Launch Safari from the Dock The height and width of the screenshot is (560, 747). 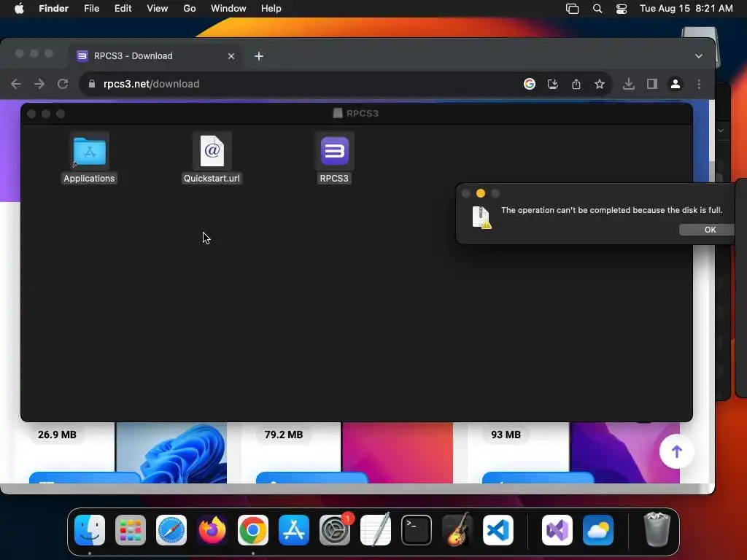click(171, 530)
